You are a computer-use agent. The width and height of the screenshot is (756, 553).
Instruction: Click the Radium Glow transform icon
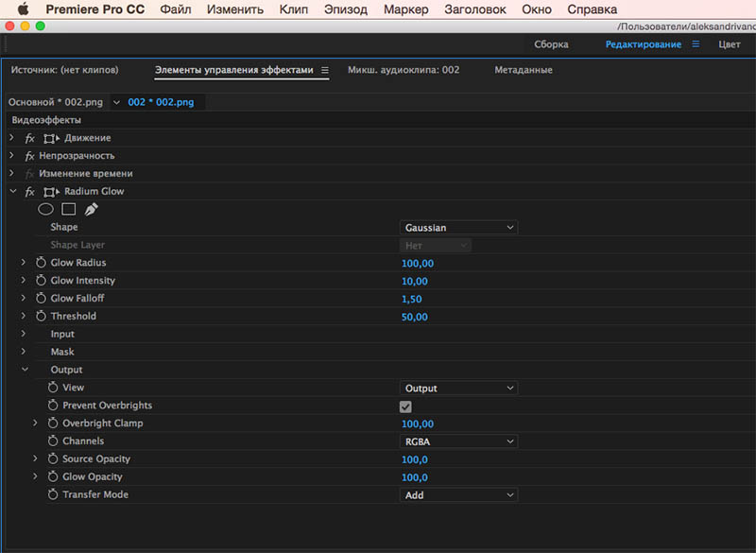click(x=51, y=192)
